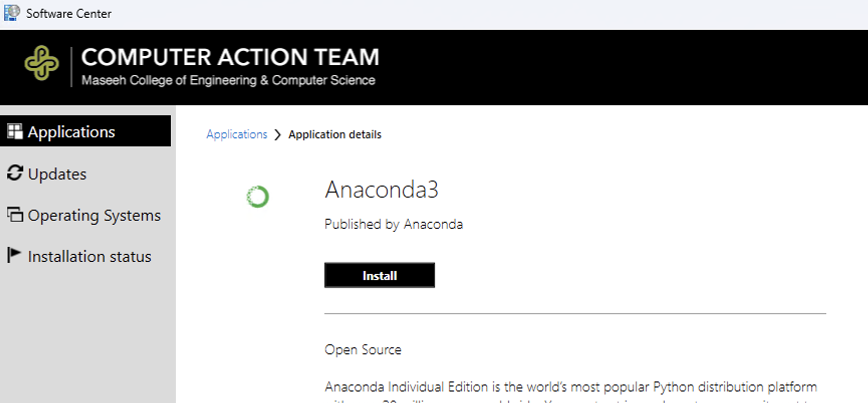
Task: Click the Open Source category label
Action: (x=363, y=350)
